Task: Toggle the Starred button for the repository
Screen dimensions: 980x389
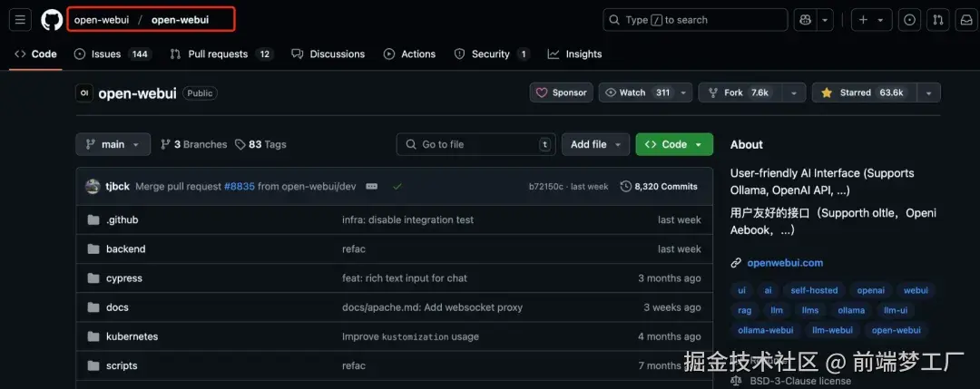Action: (x=863, y=92)
